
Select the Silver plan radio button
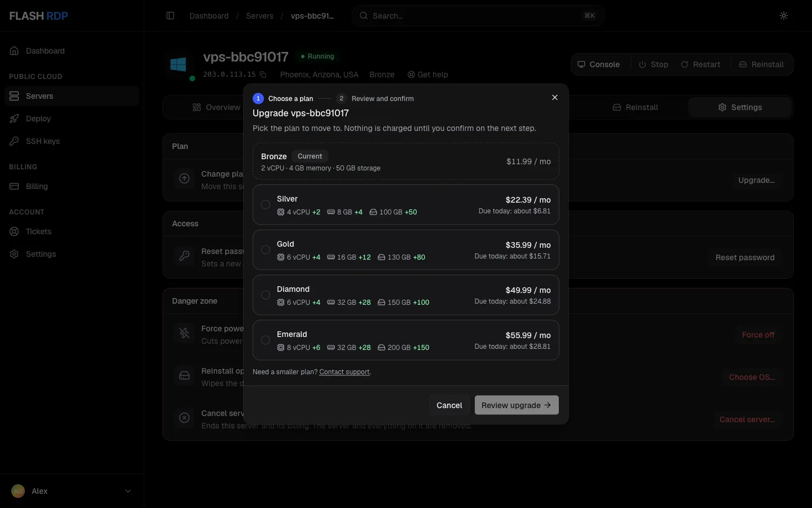pos(266,205)
